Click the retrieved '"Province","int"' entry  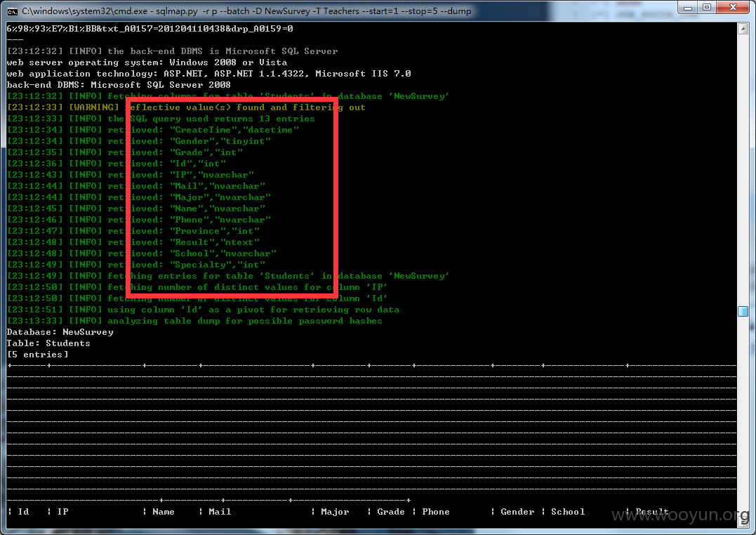(215, 231)
